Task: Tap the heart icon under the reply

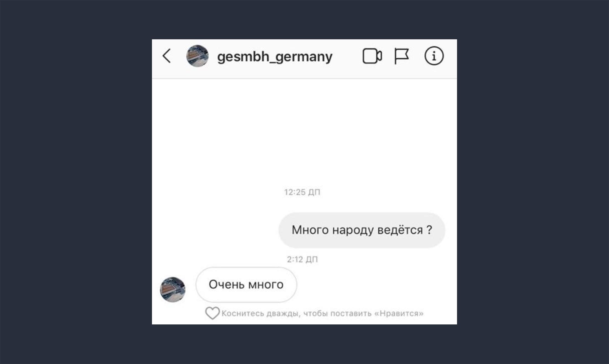Action: pyautogui.click(x=212, y=313)
